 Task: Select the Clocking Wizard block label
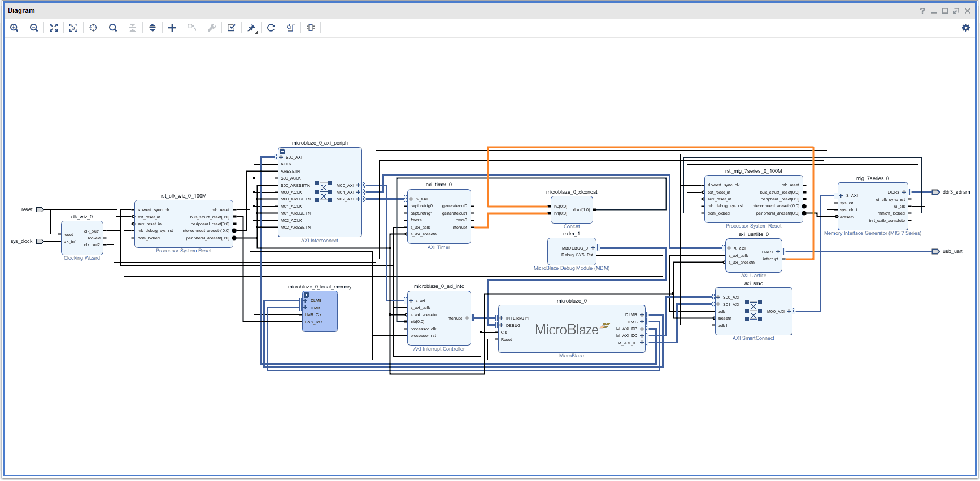(82, 258)
